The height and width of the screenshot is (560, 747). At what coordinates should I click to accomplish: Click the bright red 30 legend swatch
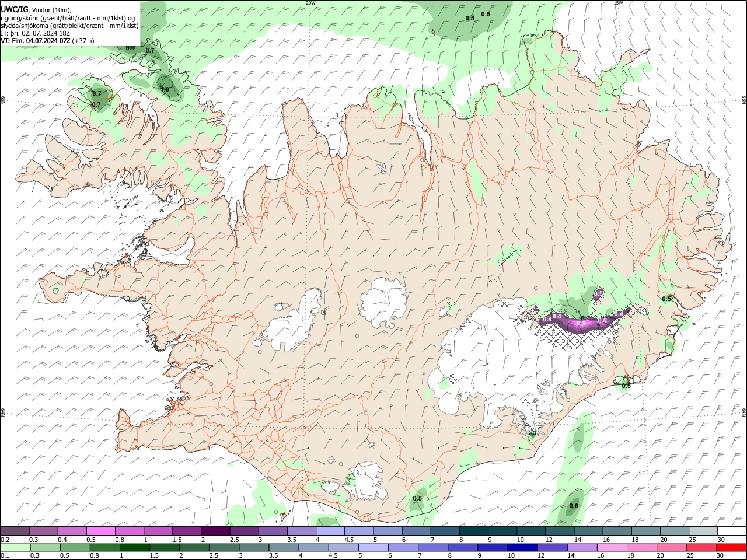pyautogui.click(x=731, y=547)
